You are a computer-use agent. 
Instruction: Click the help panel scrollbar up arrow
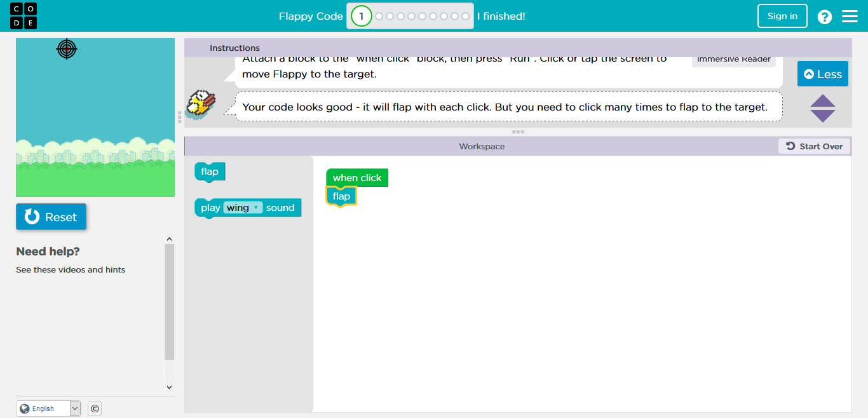coord(169,239)
